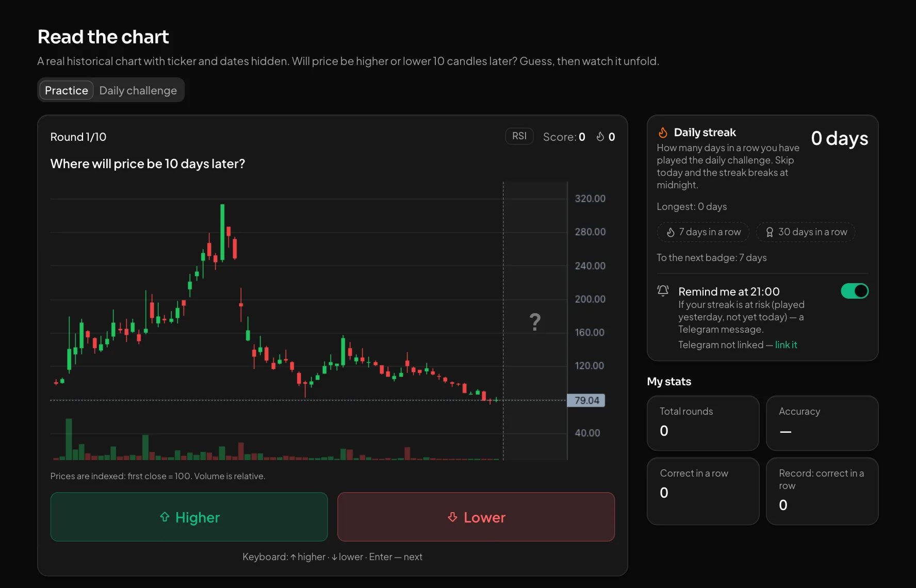This screenshot has height=588, width=916.
Task: Click the 320.00 price axis label
Action: pyautogui.click(x=590, y=199)
